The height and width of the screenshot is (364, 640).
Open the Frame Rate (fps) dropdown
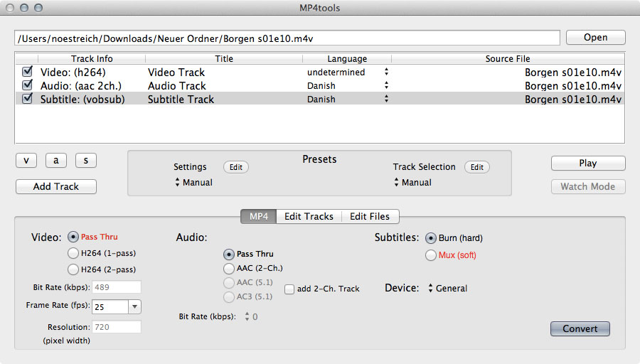(134, 306)
